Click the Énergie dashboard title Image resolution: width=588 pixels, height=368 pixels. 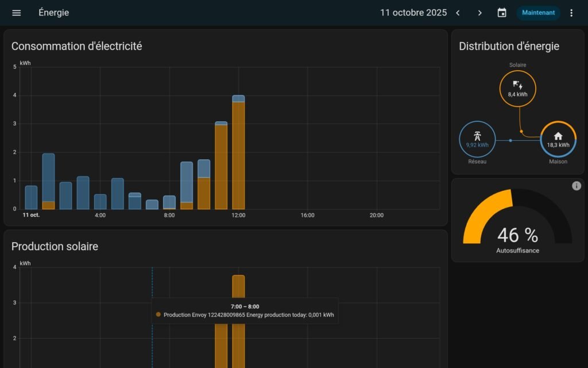coord(53,13)
